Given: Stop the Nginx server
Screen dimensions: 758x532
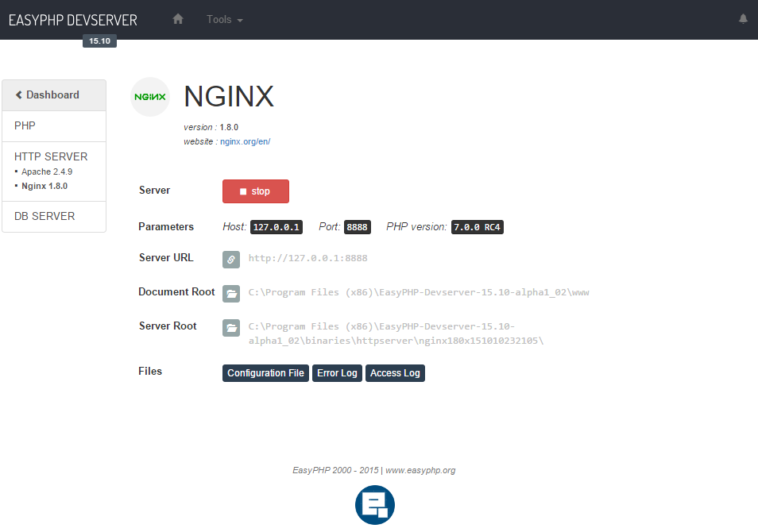Looking at the screenshot, I should point(256,191).
